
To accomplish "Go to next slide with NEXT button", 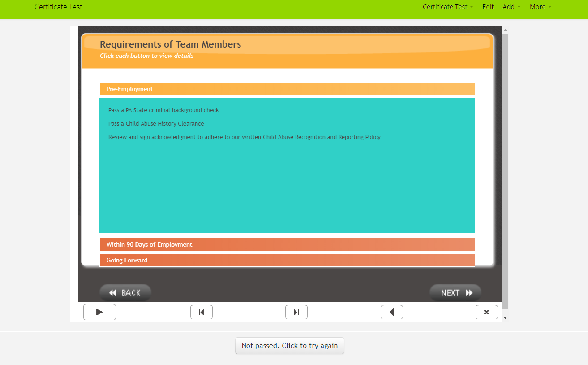I will point(455,293).
